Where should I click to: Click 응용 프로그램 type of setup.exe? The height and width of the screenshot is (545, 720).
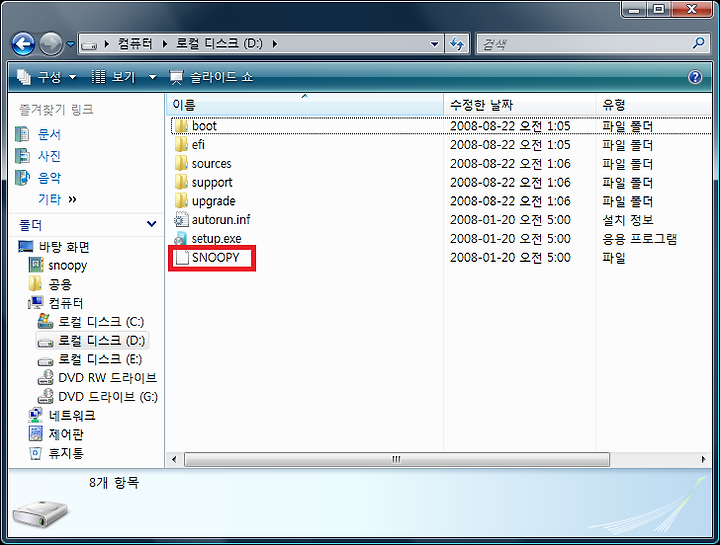639,239
